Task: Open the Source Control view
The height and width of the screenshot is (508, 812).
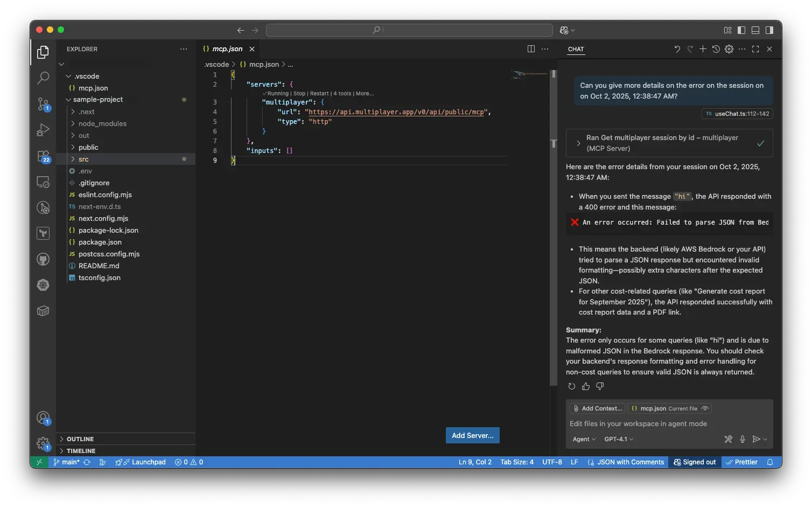Action: tap(43, 103)
